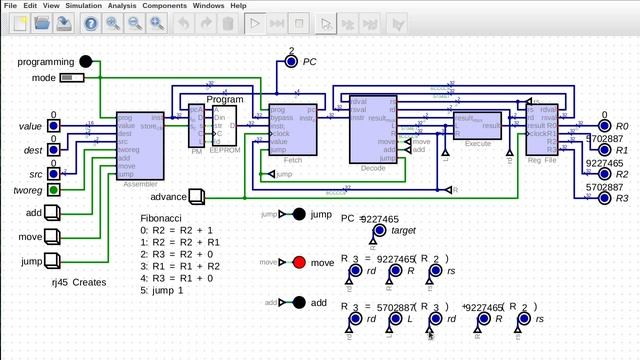
Task: Select the R3 output
Action: (x=604, y=198)
